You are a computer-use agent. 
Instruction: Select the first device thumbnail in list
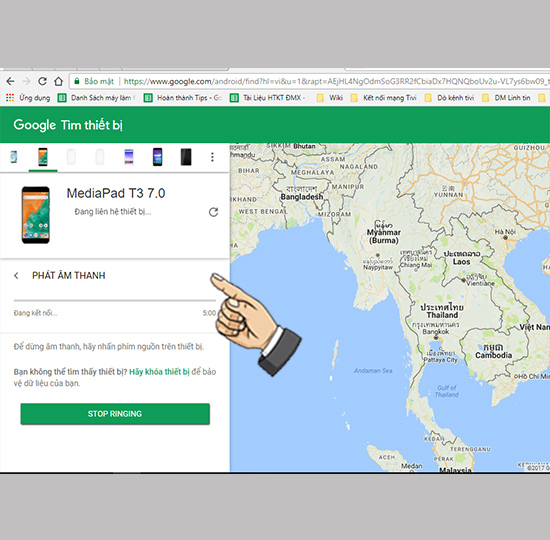point(14,157)
